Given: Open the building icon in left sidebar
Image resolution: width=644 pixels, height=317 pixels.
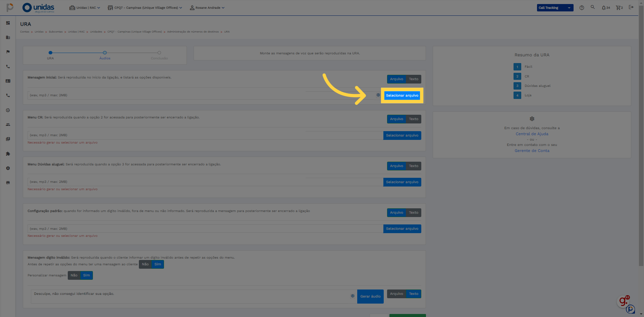Looking at the screenshot, I should coord(8,38).
